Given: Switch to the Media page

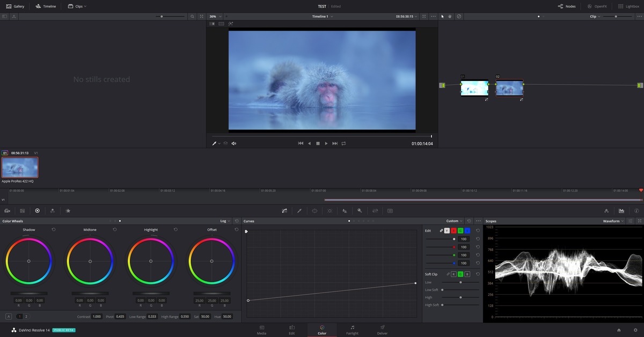Looking at the screenshot, I should [261, 329].
